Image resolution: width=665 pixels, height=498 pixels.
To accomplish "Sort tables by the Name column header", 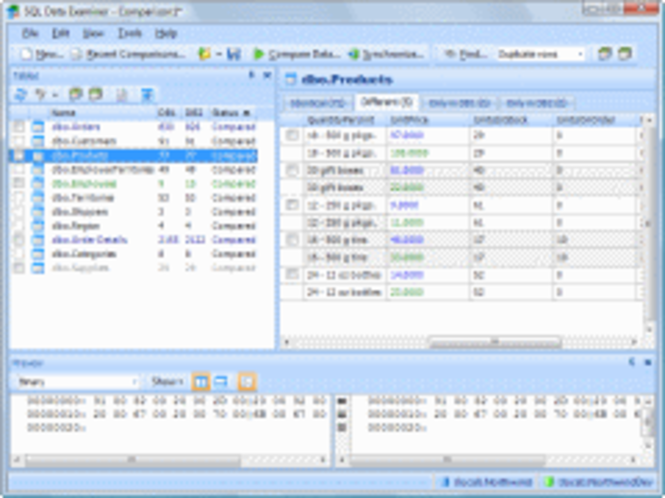I will (102, 113).
